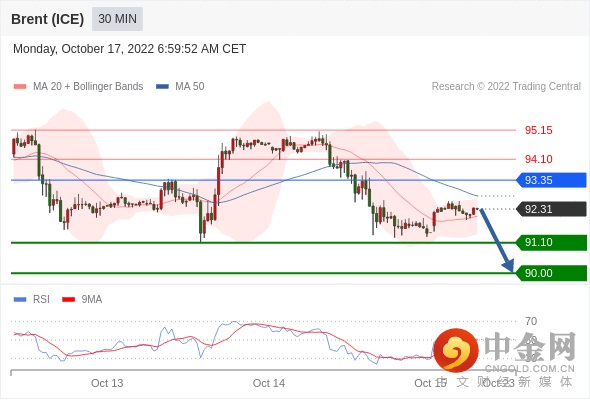
Task: Click the Oct 13 date axis label
Action: click(x=107, y=383)
